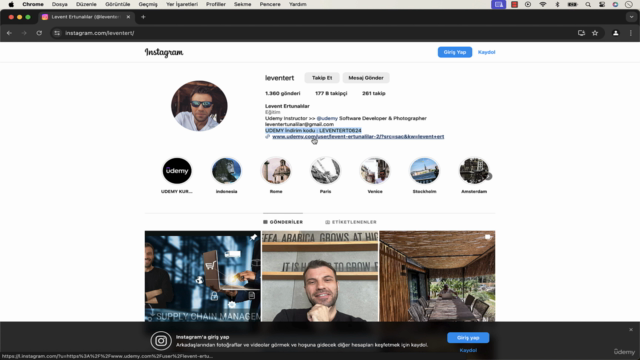
Task: Open the Görüntüle menu
Action: point(118,4)
